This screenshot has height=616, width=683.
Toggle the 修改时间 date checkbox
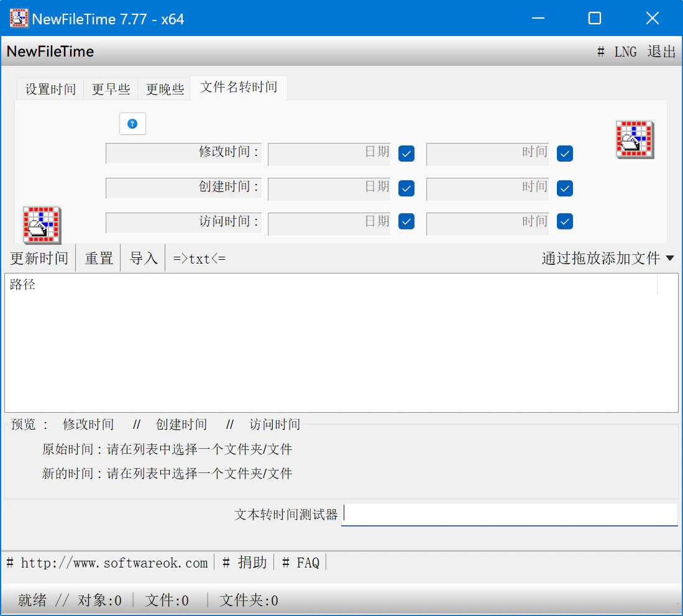point(406,154)
